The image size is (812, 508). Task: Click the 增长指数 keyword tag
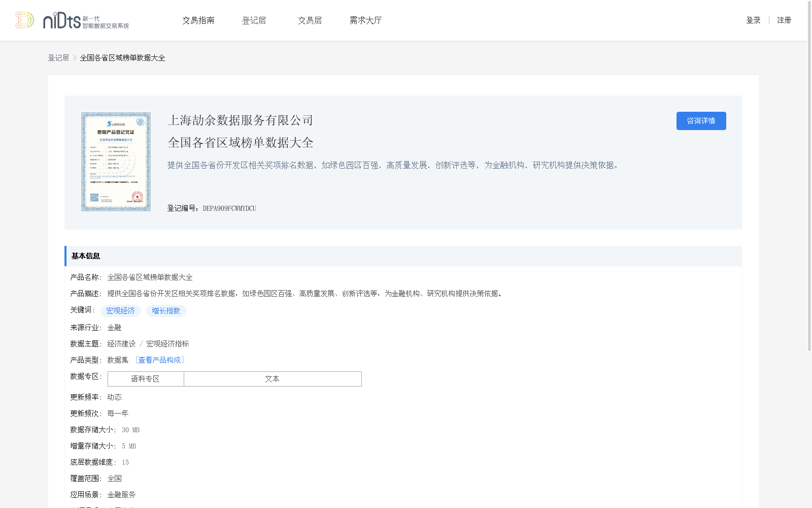pos(166,311)
